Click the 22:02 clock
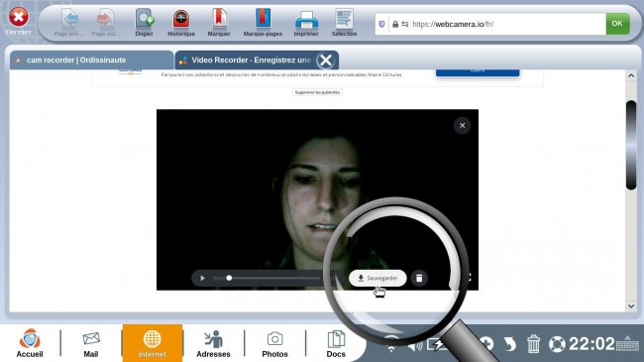The width and height of the screenshot is (644, 362). tap(591, 344)
